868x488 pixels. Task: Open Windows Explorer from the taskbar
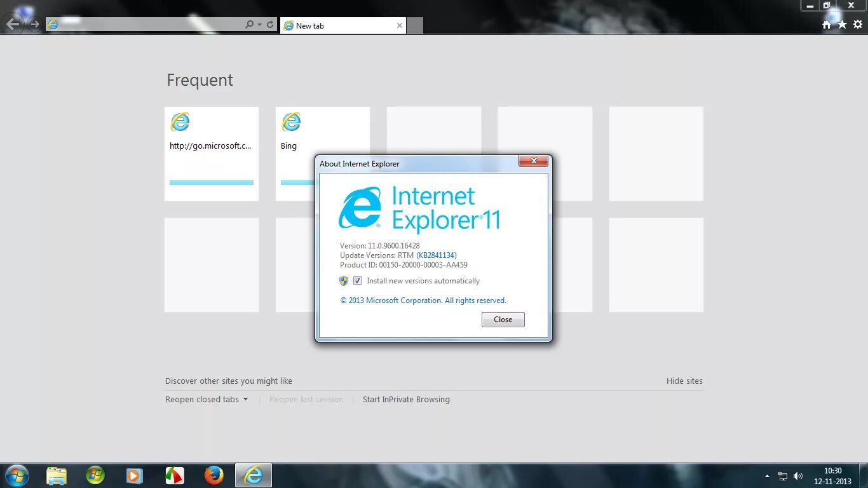(57, 475)
